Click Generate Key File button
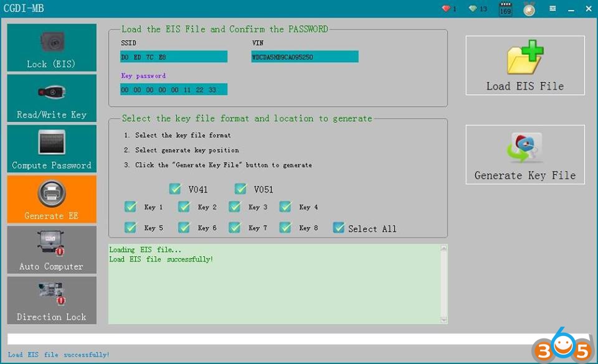 pyautogui.click(x=524, y=155)
